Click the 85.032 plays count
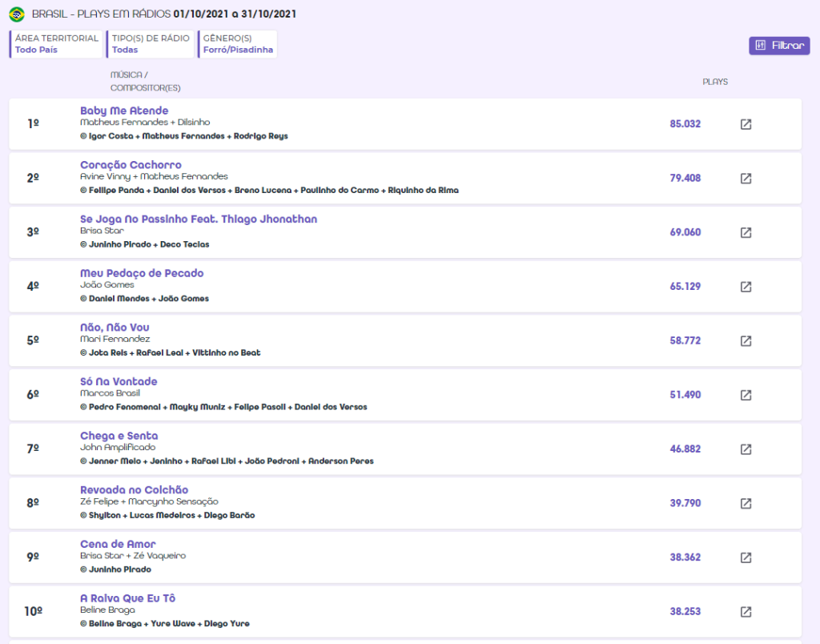The image size is (820, 644). click(685, 124)
